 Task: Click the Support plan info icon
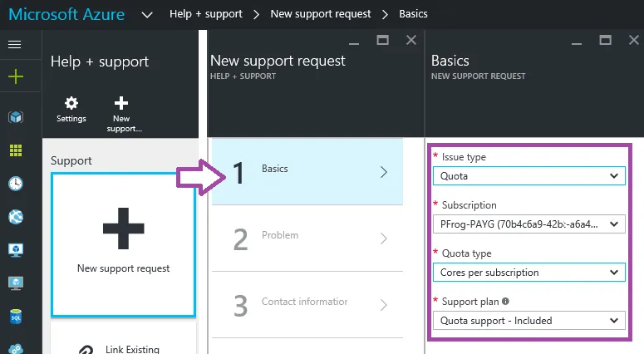(x=506, y=302)
